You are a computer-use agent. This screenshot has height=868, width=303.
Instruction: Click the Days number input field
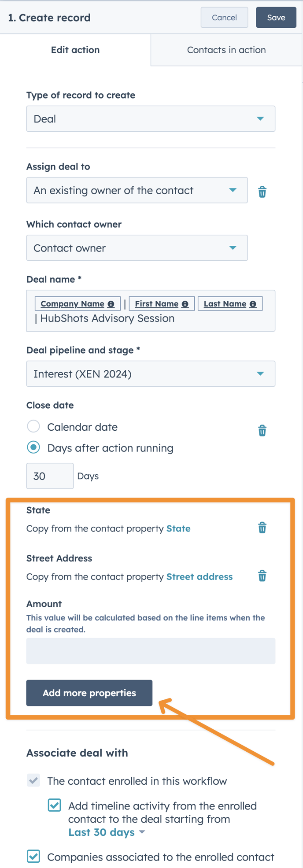(50, 476)
